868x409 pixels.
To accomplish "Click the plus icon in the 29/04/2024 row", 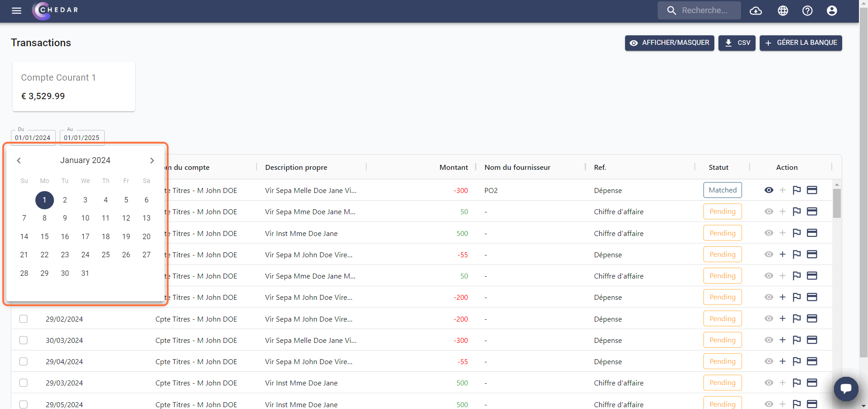I will 782,361.
